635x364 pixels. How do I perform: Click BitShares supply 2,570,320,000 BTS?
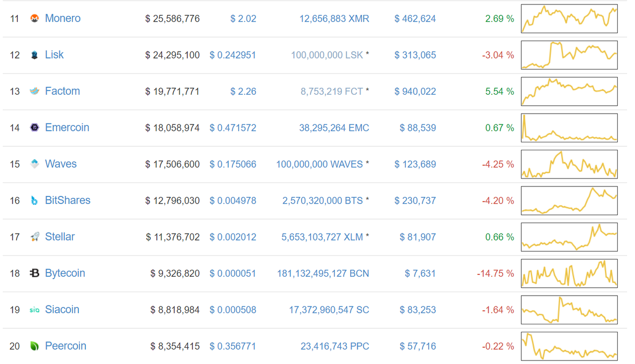tap(323, 201)
